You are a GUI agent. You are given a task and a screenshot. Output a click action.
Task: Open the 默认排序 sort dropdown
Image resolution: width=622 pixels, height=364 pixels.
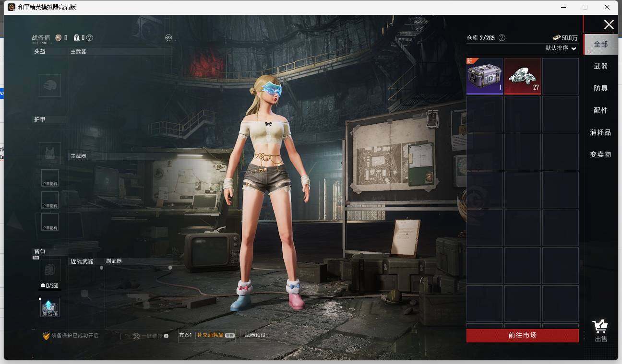click(x=561, y=48)
